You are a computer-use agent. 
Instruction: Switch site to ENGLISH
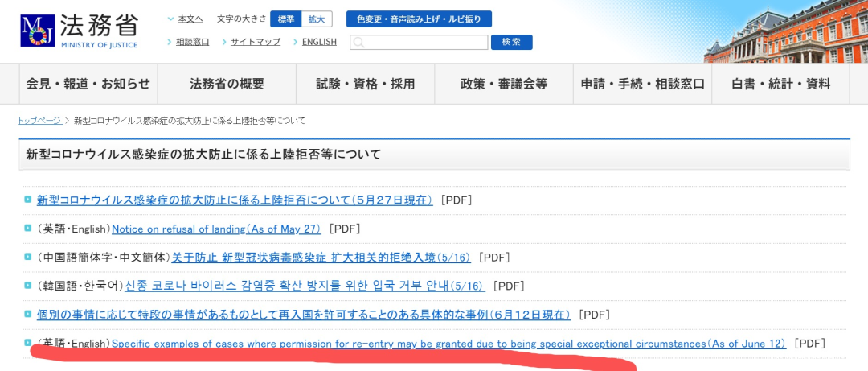click(319, 42)
